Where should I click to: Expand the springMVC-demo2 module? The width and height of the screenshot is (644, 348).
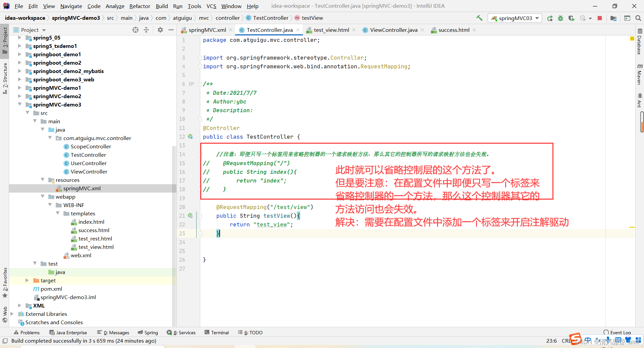(x=20, y=96)
